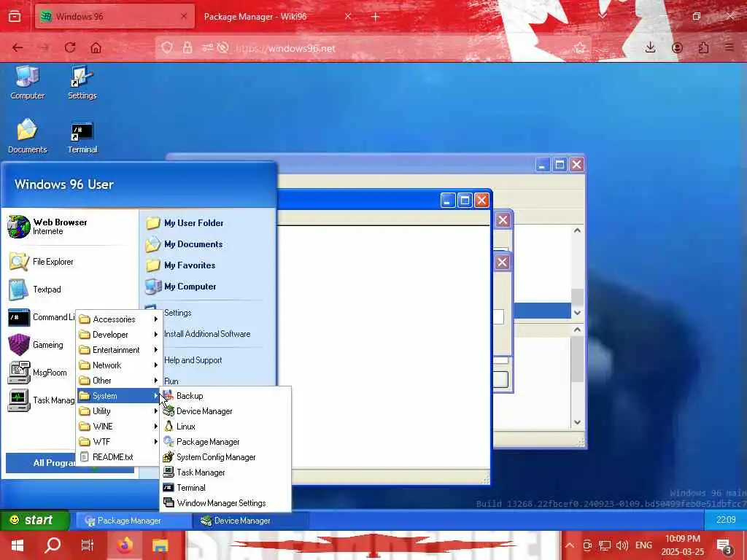Open Windows search on host taskbar
The width and height of the screenshot is (747, 560).
point(53,545)
